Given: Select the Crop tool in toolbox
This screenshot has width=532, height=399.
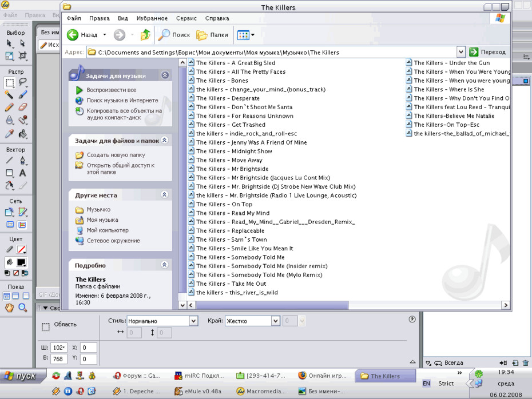Looking at the screenshot, I should [22, 55].
